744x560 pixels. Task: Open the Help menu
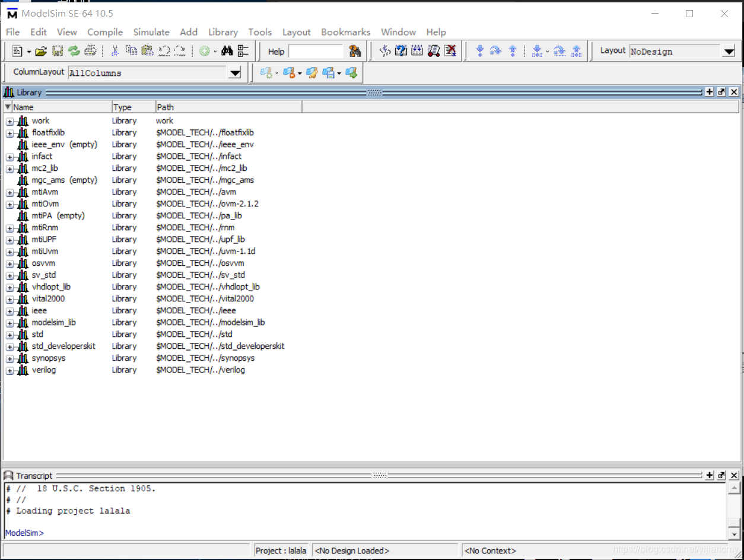pyautogui.click(x=436, y=32)
